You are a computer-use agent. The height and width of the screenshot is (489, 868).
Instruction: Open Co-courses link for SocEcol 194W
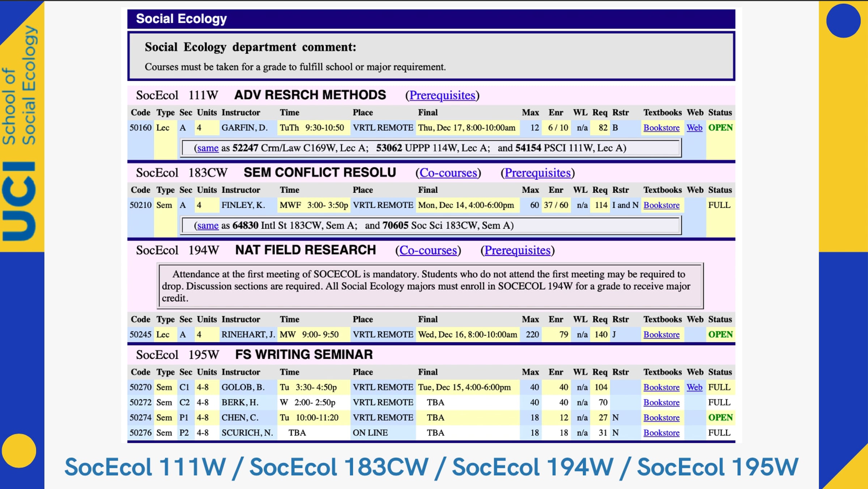[x=428, y=250]
